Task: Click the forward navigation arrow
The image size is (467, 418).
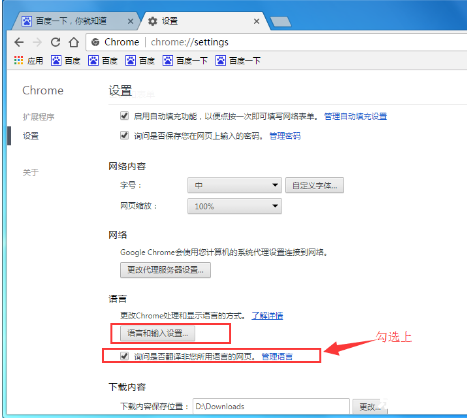Action: (x=37, y=42)
